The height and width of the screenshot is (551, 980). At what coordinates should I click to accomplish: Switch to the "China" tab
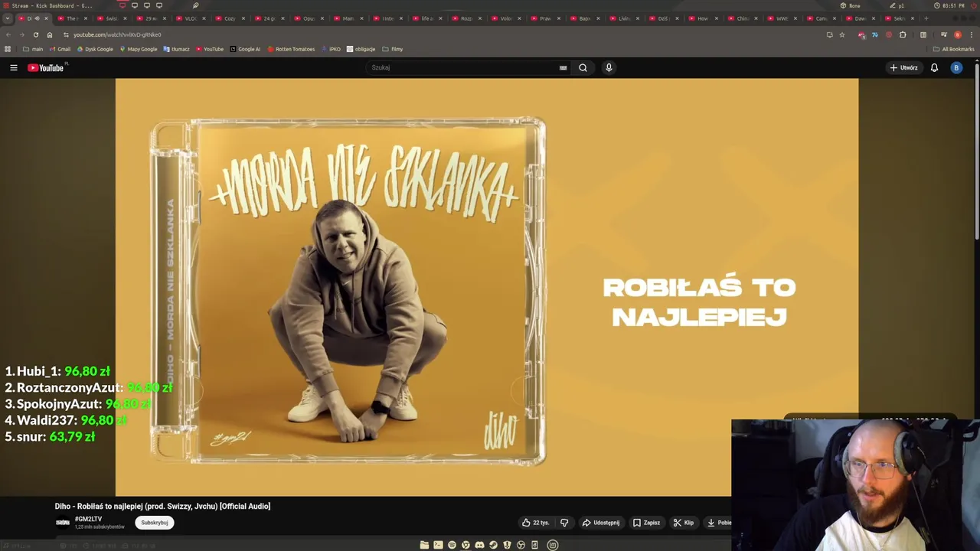(x=743, y=18)
